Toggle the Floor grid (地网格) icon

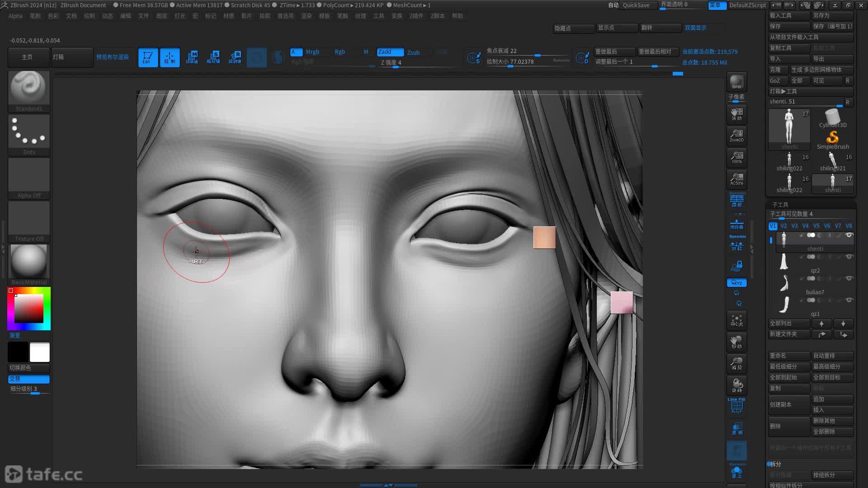click(736, 224)
